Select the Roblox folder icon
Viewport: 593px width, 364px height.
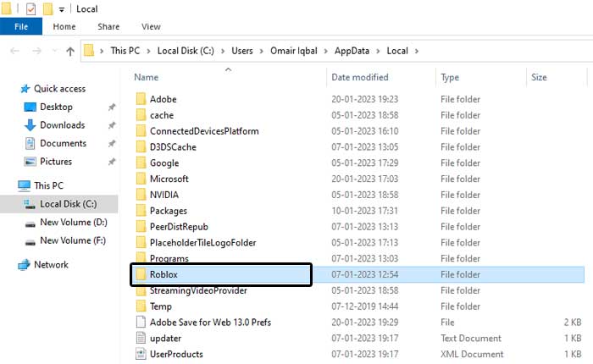click(141, 274)
